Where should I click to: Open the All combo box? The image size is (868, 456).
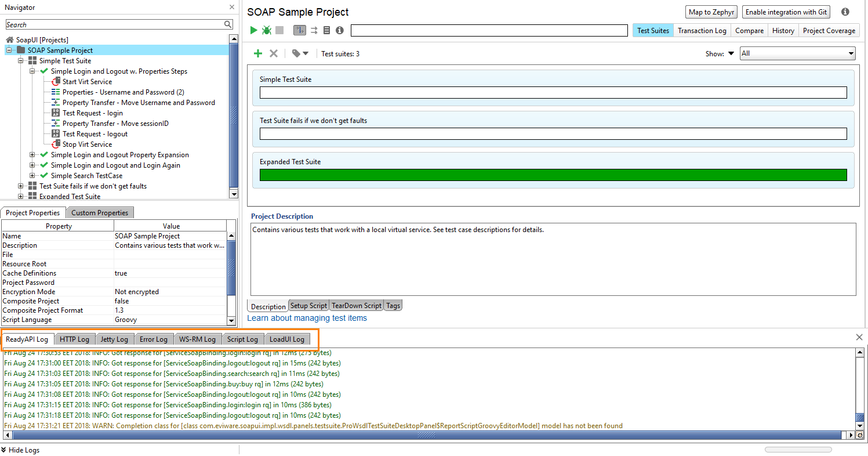coord(797,53)
